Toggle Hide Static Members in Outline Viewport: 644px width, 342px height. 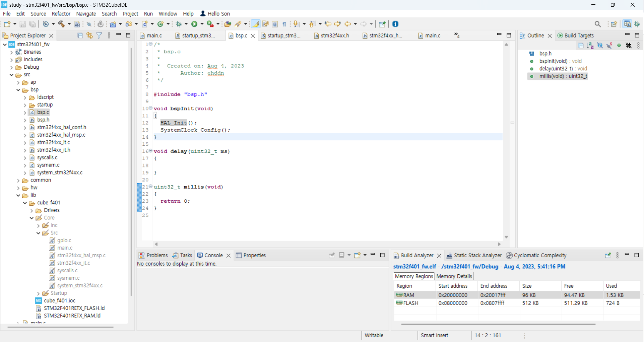pos(609,46)
